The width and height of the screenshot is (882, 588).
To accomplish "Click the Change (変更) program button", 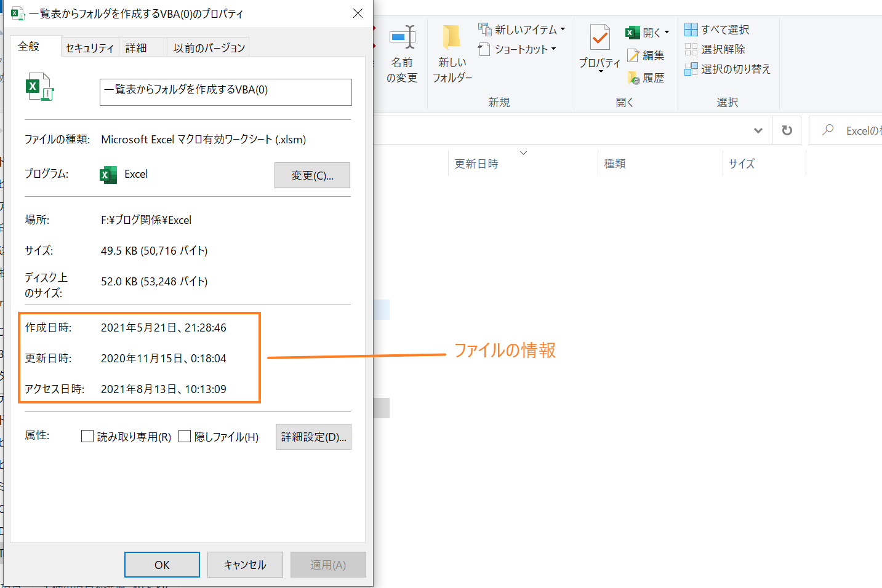I will pyautogui.click(x=312, y=175).
